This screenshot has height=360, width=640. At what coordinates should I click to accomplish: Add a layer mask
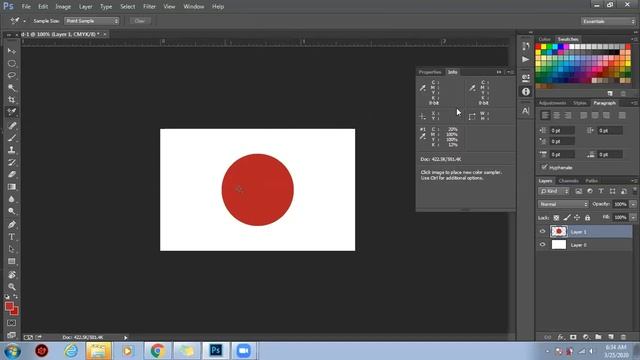tap(573, 337)
